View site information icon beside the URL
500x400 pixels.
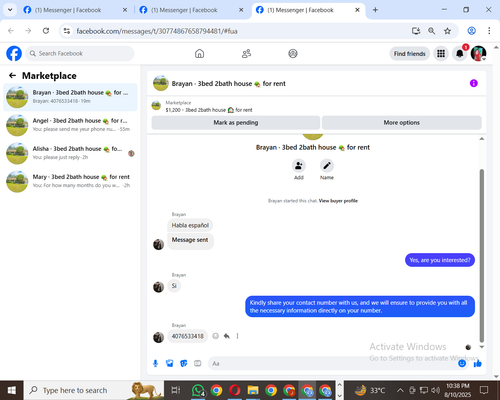point(67,31)
